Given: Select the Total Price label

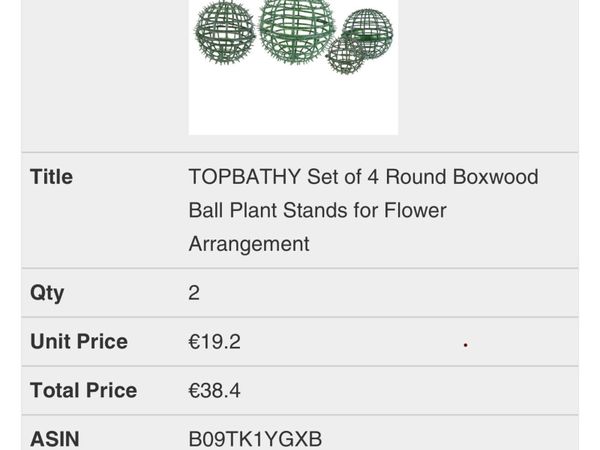Looking at the screenshot, I should [83, 390].
